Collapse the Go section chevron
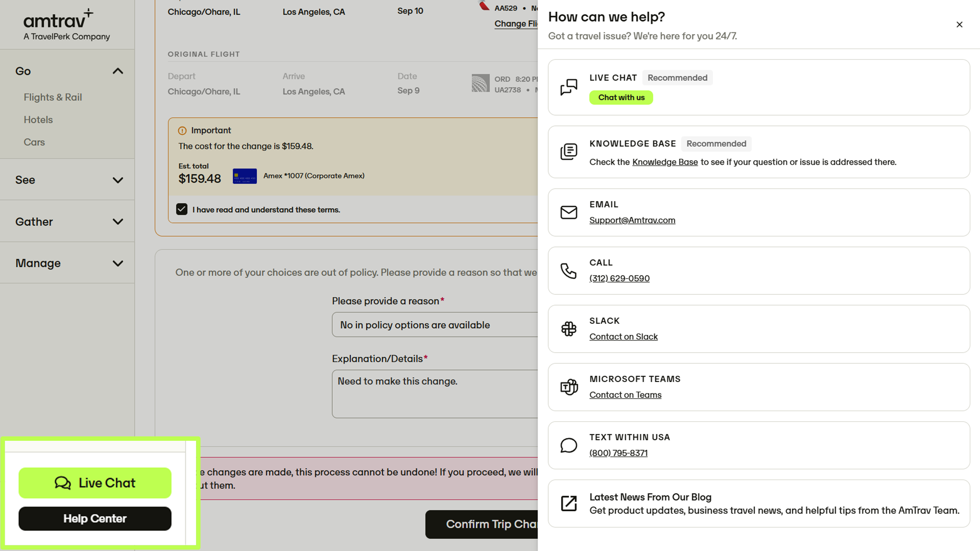980x551 pixels. click(118, 71)
